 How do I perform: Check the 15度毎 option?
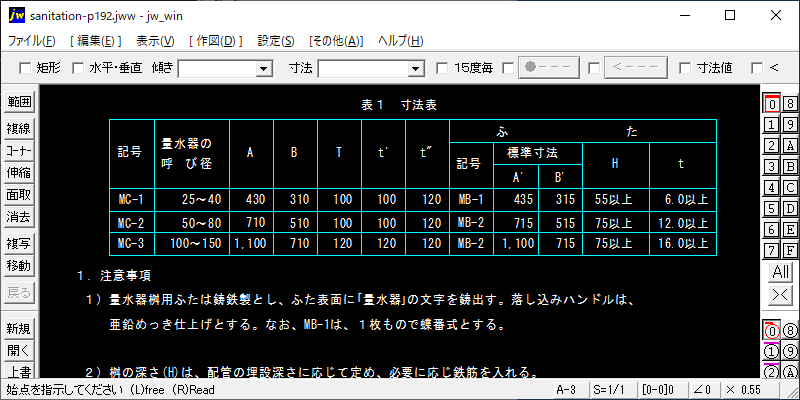tap(443, 68)
